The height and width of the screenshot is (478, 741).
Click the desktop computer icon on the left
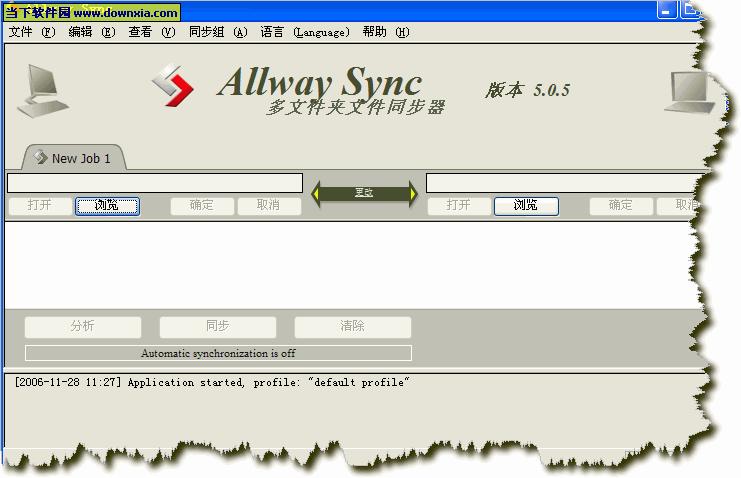(x=42, y=91)
